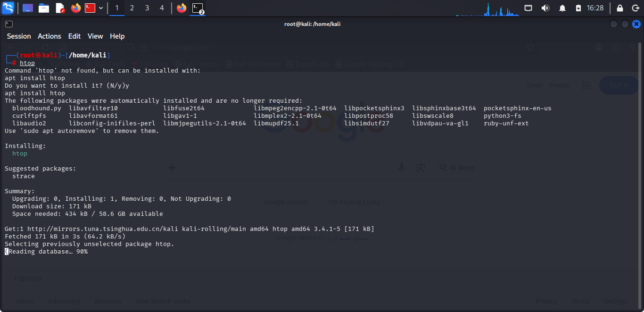The height and width of the screenshot is (312, 644).
Task: Switch to the Firefox taskbar window
Action: [182, 8]
